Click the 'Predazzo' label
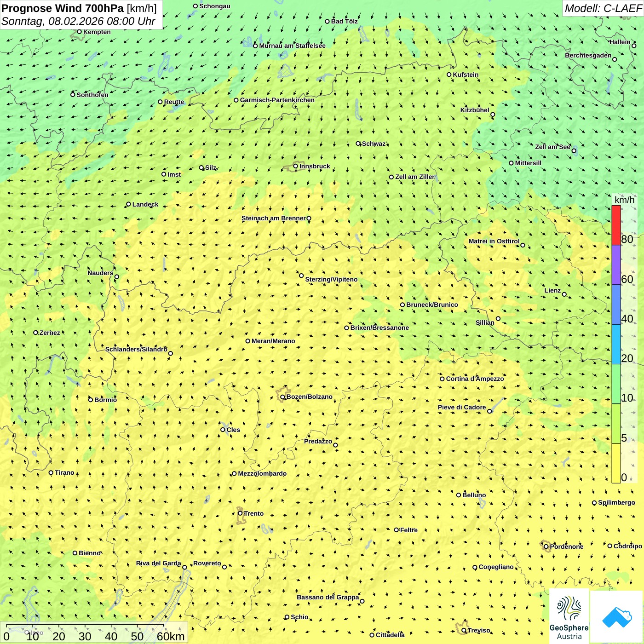This screenshot has height=644, width=644. (x=318, y=441)
